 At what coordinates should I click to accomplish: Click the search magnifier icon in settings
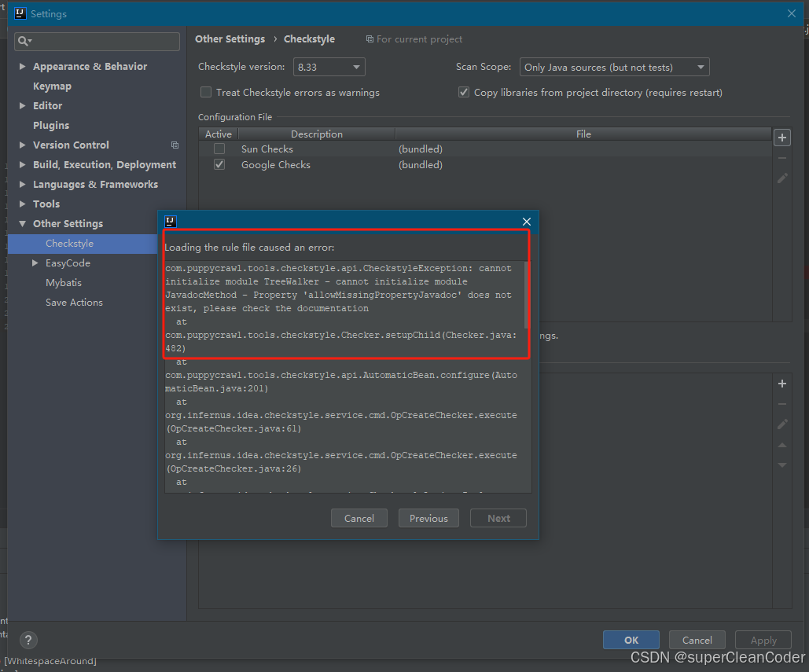point(24,41)
